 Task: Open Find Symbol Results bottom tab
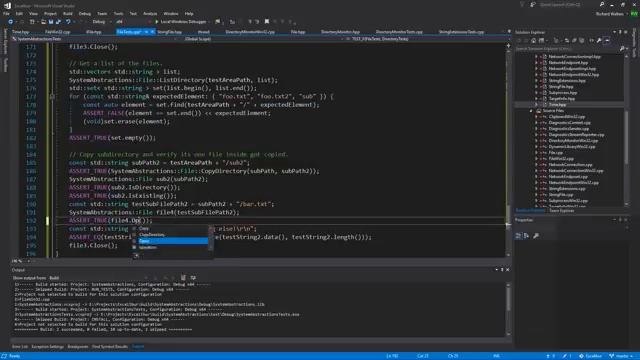click(x=110, y=347)
